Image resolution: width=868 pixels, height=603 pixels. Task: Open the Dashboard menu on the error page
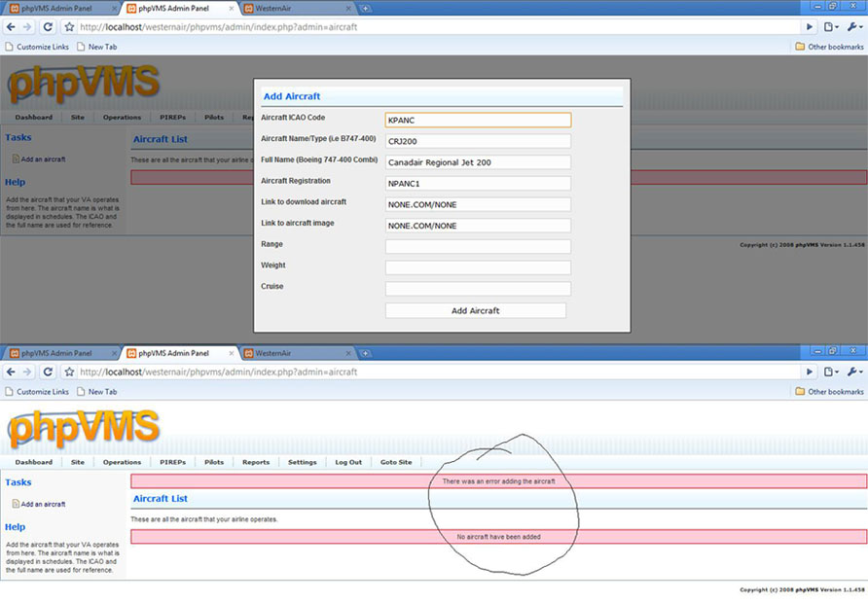click(x=34, y=462)
